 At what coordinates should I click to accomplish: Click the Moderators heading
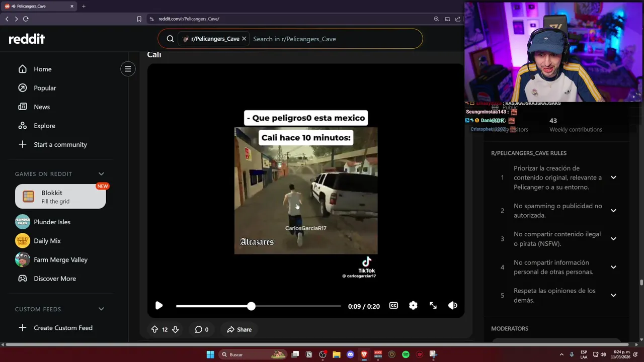pos(510,329)
